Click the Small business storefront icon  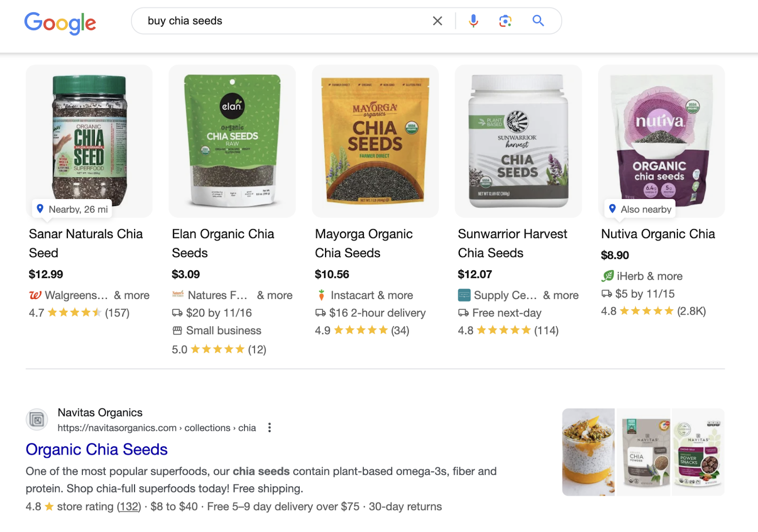click(176, 330)
